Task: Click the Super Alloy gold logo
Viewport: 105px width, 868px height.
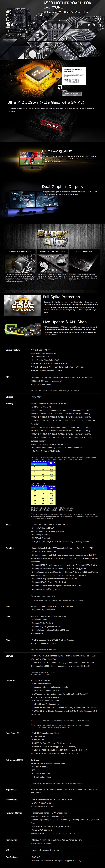Action: 52,238
